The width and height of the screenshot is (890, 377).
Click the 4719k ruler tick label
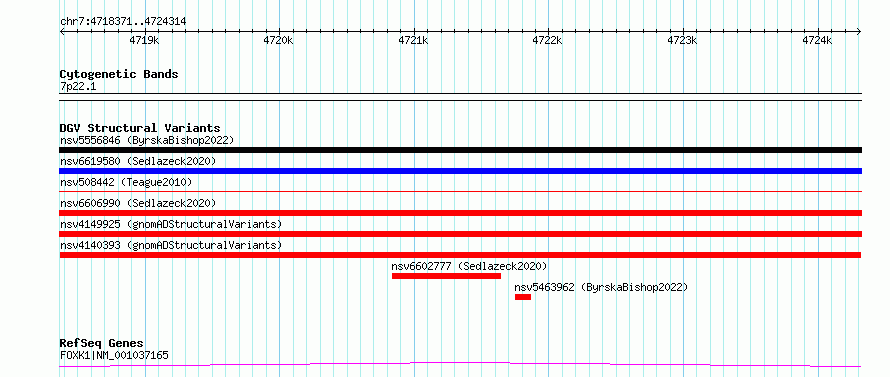click(144, 40)
